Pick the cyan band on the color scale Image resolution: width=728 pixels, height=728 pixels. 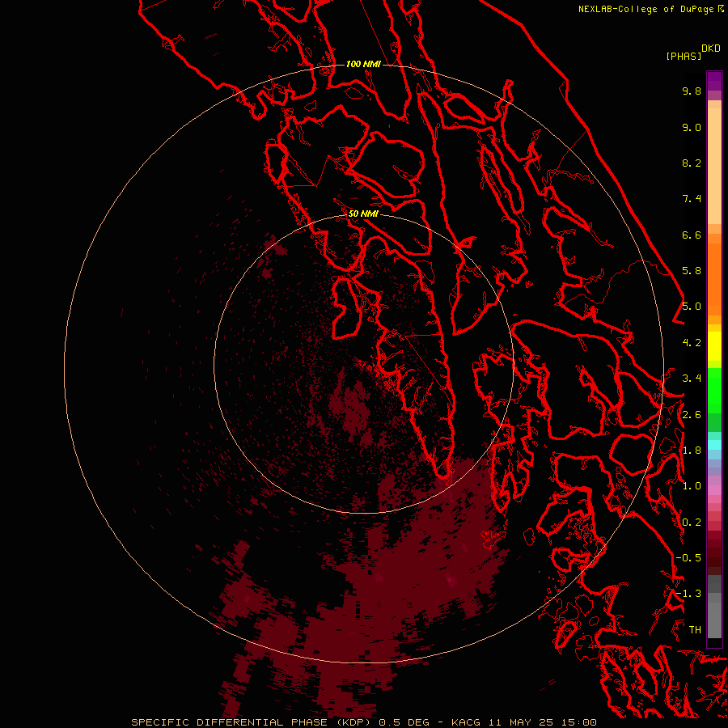tap(714, 445)
